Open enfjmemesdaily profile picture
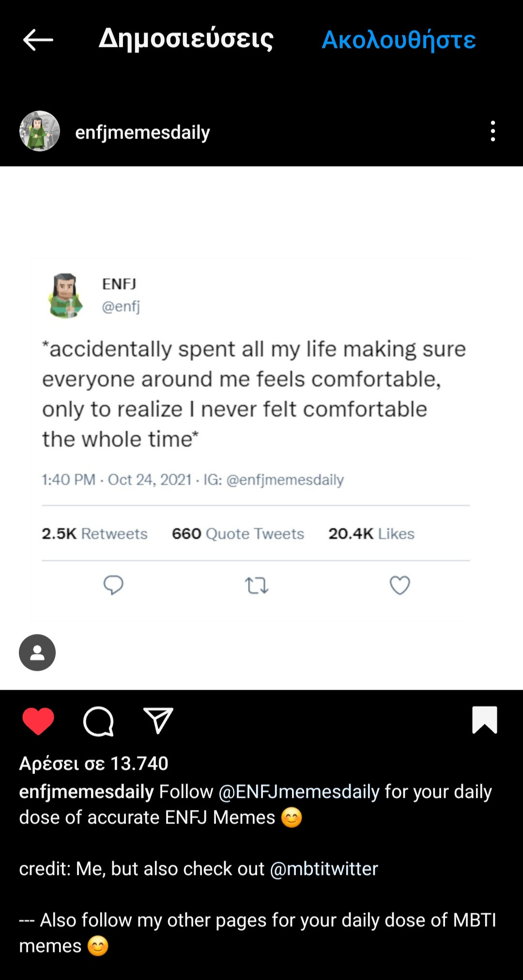Screen dimensions: 523x980 [x=40, y=131]
